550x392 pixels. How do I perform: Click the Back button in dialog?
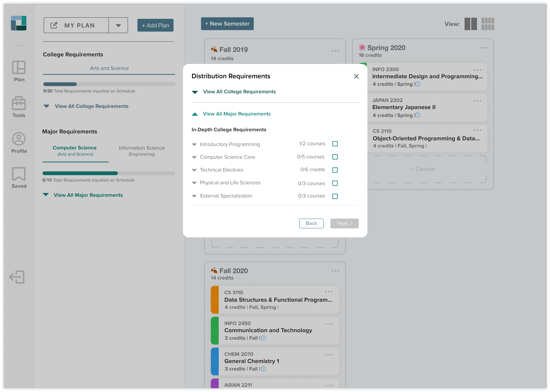(311, 223)
